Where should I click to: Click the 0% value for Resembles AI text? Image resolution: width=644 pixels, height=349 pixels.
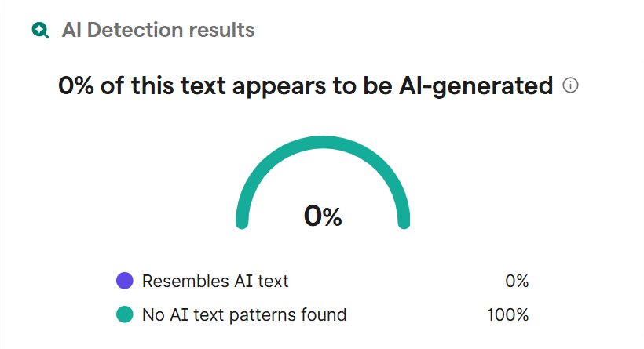point(517,281)
